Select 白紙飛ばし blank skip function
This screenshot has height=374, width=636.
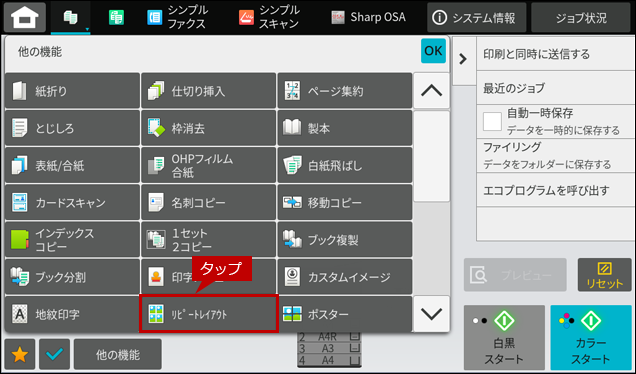tap(345, 165)
